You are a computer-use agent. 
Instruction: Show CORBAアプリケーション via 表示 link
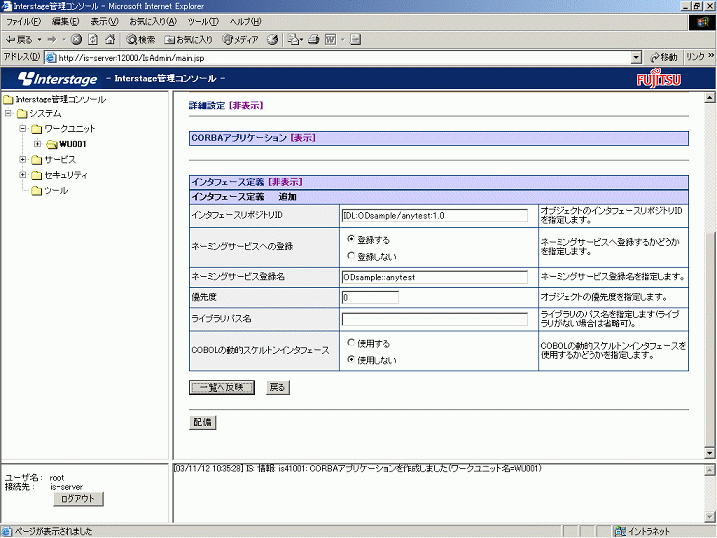pyautogui.click(x=303, y=138)
